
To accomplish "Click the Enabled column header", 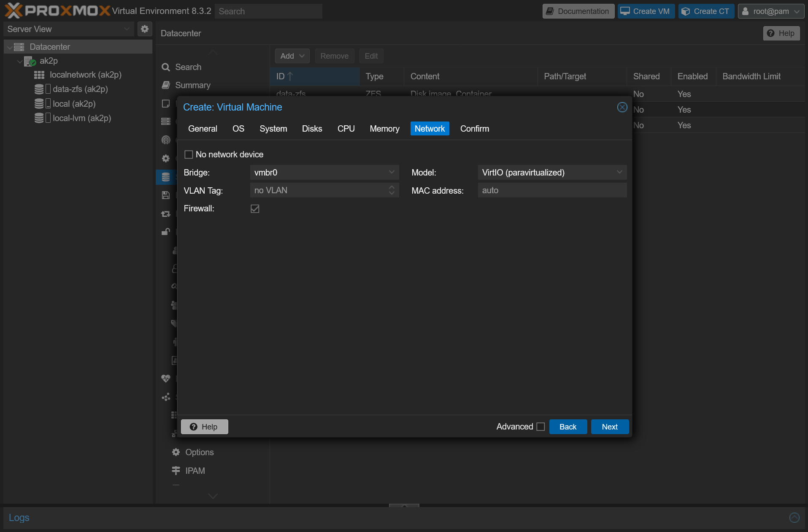I will click(x=692, y=76).
